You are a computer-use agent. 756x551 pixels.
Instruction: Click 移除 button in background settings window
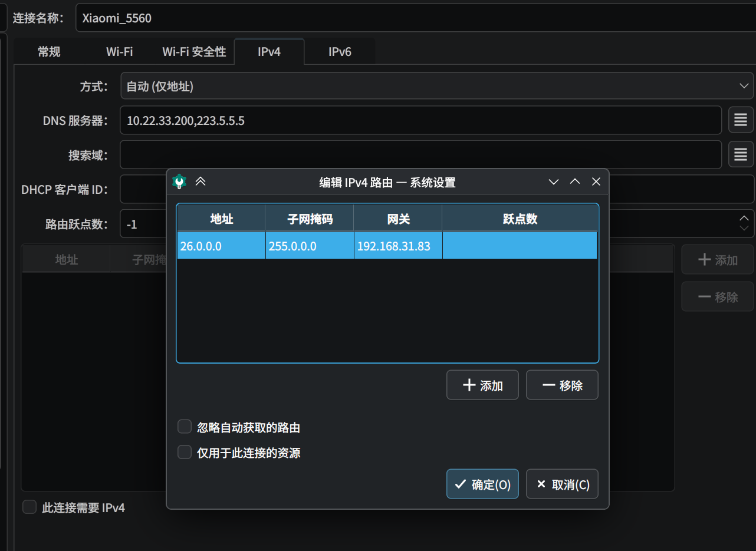(718, 297)
